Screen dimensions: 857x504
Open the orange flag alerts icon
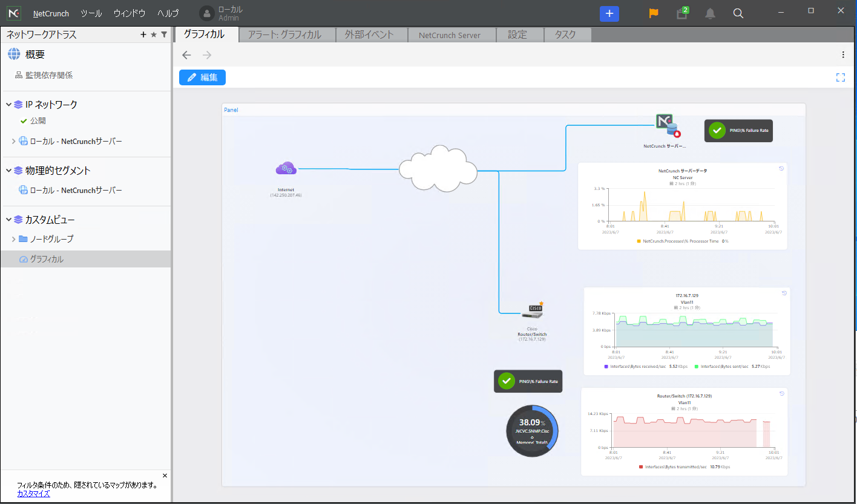click(x=654, y=13)
